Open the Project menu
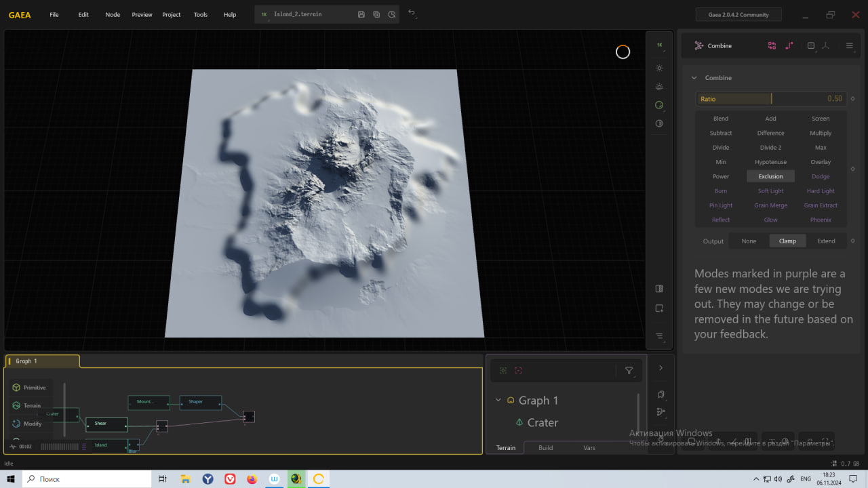Image resolution: width=868 pixels, height=488 pixels. click(172, 14)
